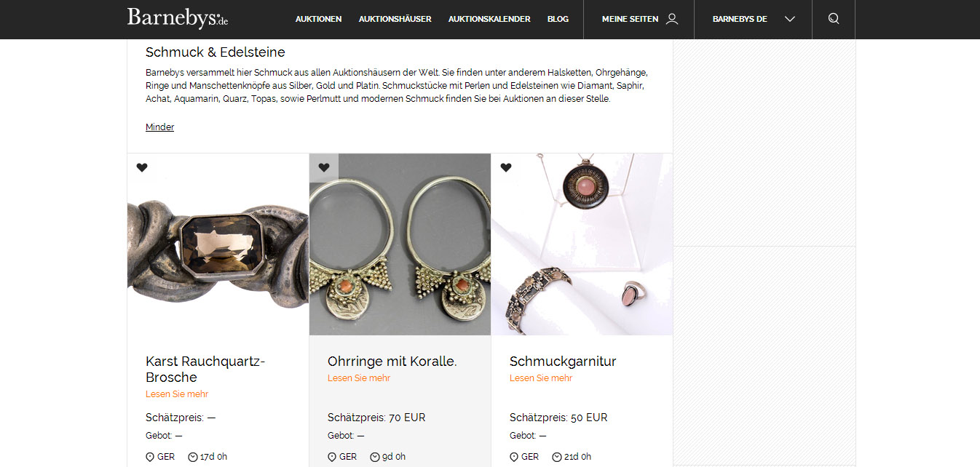This screenshot has width=980, height=467.
Task: Open the smoky quartz brooch thumbnail
Action: click(x=218, y=244)
